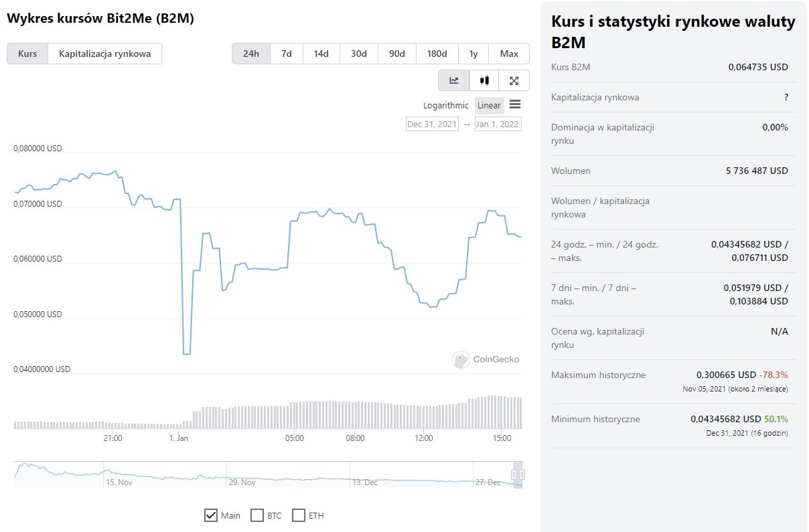Switch to line chart view icon

click(454, 80)
